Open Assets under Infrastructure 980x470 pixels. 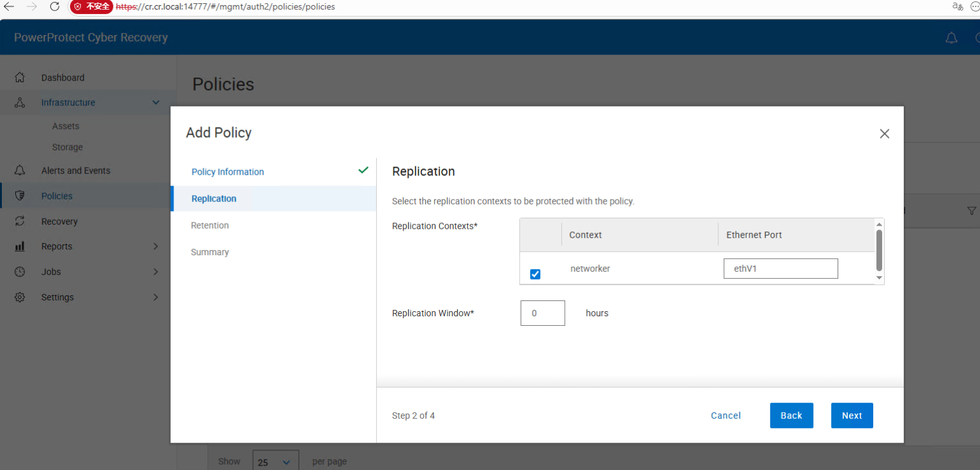[65, 126]
